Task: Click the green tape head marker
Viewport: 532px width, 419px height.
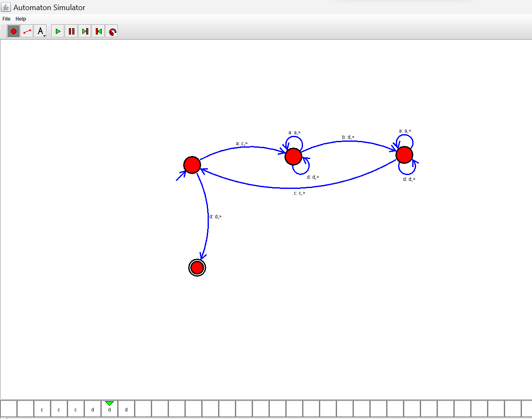Action: tap(109, 404)
